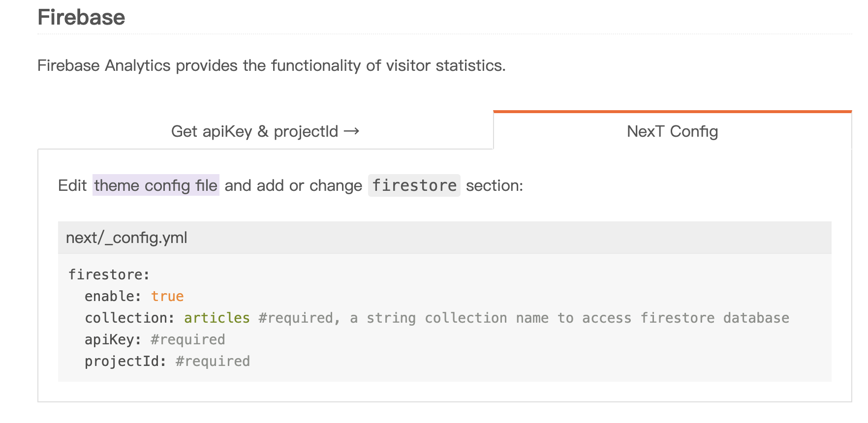Click the arrow in the apiKey tab
Viewport: 868px width, 423px height.
tap(352, 131)
